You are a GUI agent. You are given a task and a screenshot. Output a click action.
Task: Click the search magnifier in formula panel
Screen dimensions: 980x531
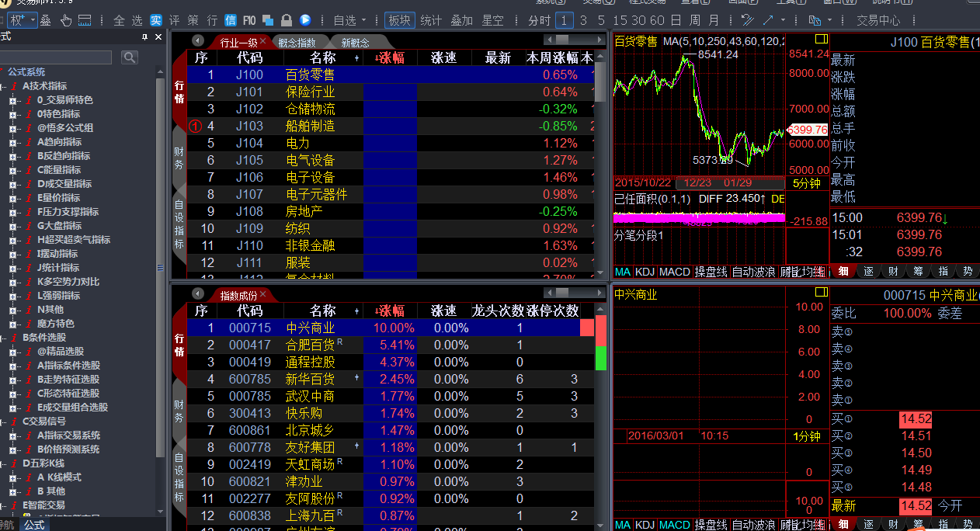pyautogui.click(x=129, y=57)
